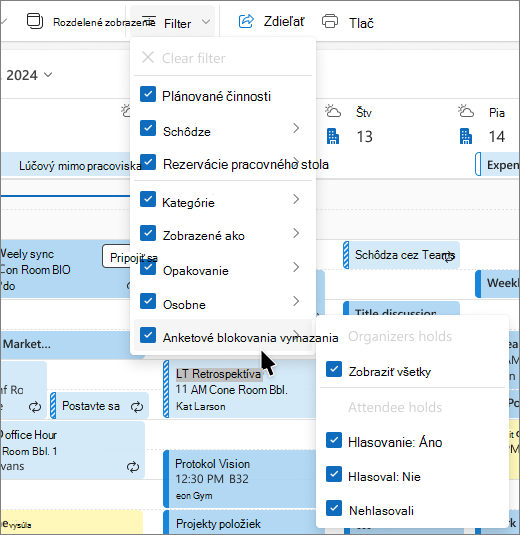
Task: Click the office building icon beside 14
Action: pyautogui.click(x=466, y=136)
